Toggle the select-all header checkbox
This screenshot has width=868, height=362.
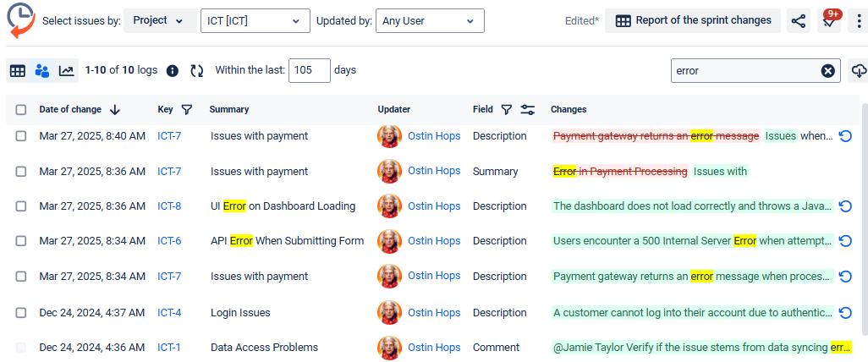(21, 110)
